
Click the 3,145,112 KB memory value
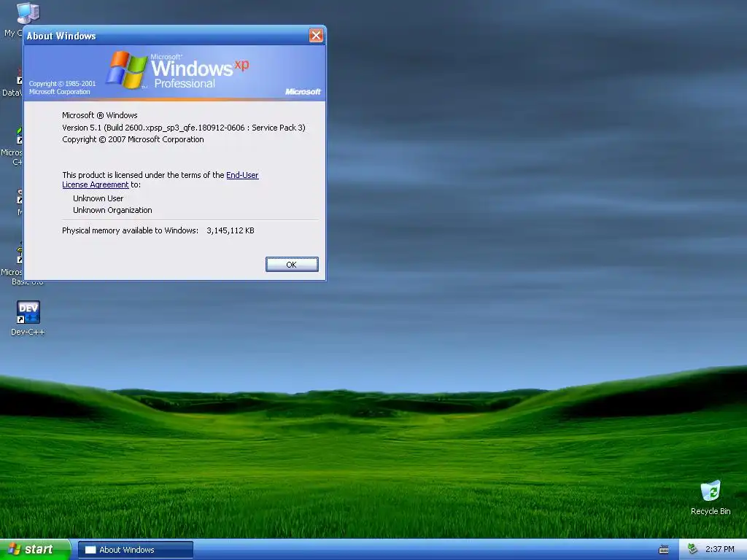[x=231, y=230]
